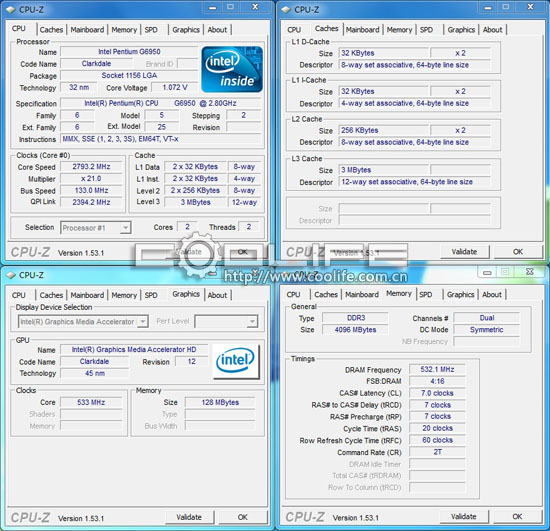Click OK in the Caches-tab window
The height and width of the screenshot is (531, 550).
coord(518,252)
